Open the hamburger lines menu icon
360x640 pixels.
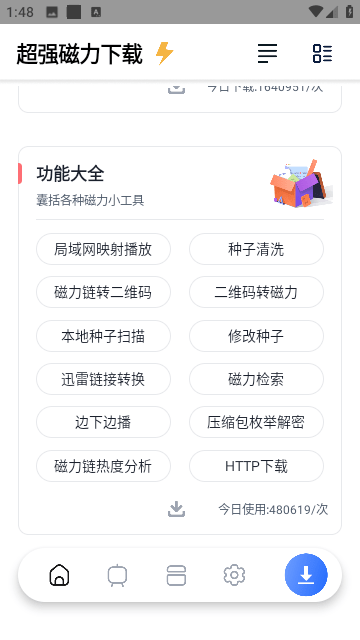pyautogui.click(x=267, y=53)
